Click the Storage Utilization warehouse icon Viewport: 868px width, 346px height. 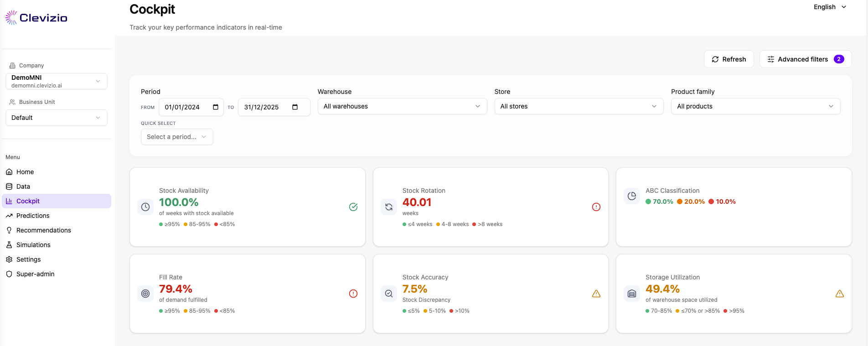click(631, 294)
